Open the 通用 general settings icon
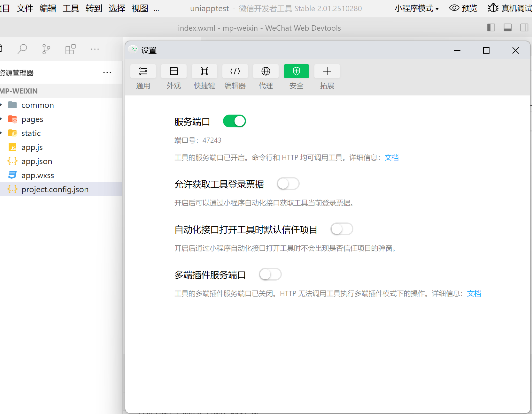 coord(143,71)
